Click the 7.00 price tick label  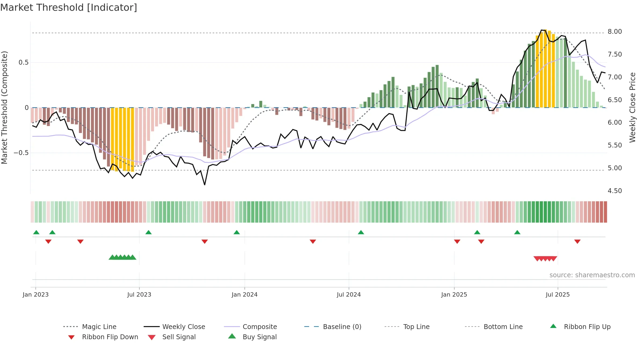(x=615, y=77)
